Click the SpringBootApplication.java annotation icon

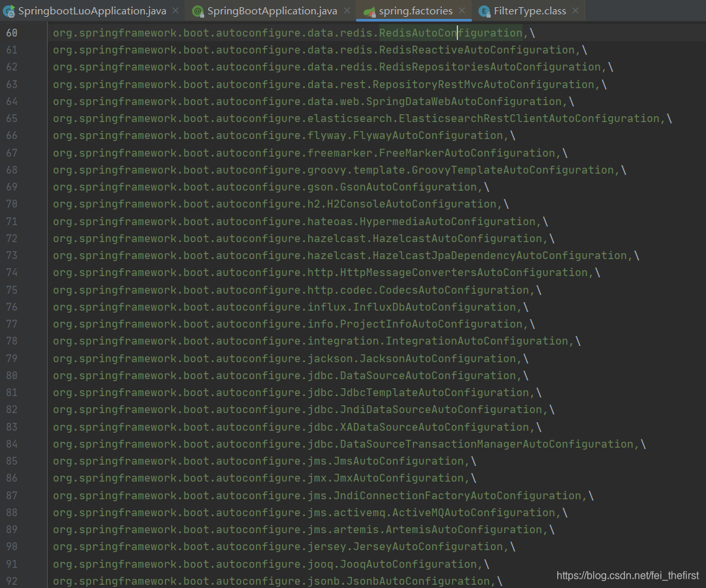(x=198, y=11)
